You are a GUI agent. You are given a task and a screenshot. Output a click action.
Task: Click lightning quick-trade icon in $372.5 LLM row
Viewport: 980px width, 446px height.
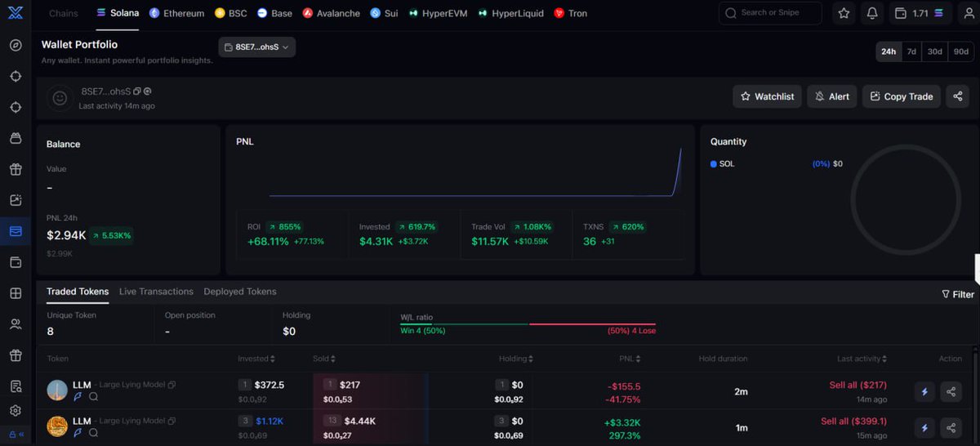924,392
